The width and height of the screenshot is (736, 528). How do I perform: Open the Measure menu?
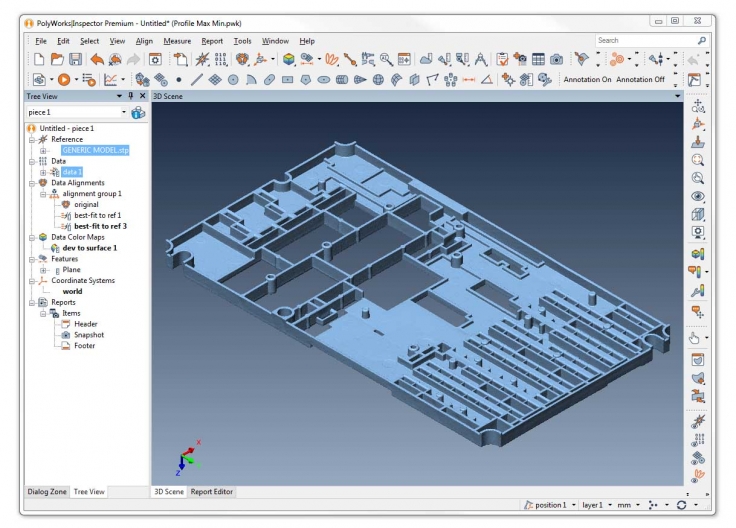tap(177, 41)
